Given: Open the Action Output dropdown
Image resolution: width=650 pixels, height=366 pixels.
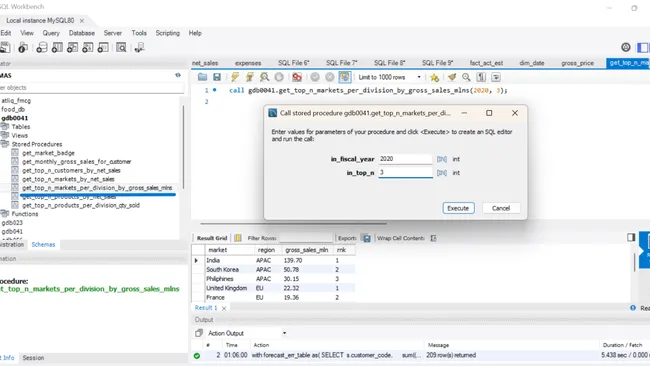Looking at the screenshot, I should tap(247, 333).
